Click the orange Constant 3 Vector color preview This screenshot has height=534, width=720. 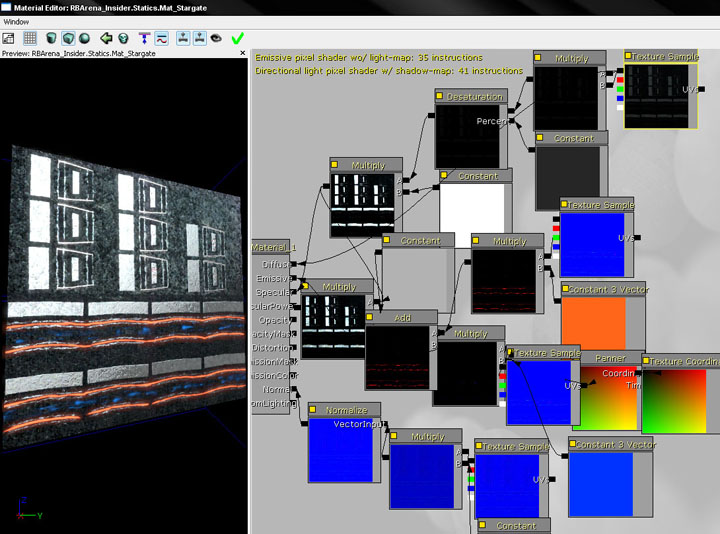(594, 323)
